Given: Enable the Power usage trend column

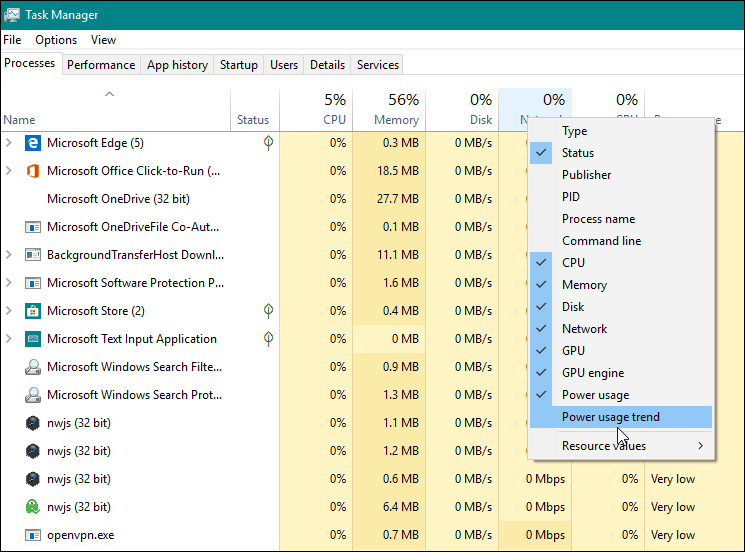Looking at the screenshot, I should pyautogui.click(x=621, y=417).
